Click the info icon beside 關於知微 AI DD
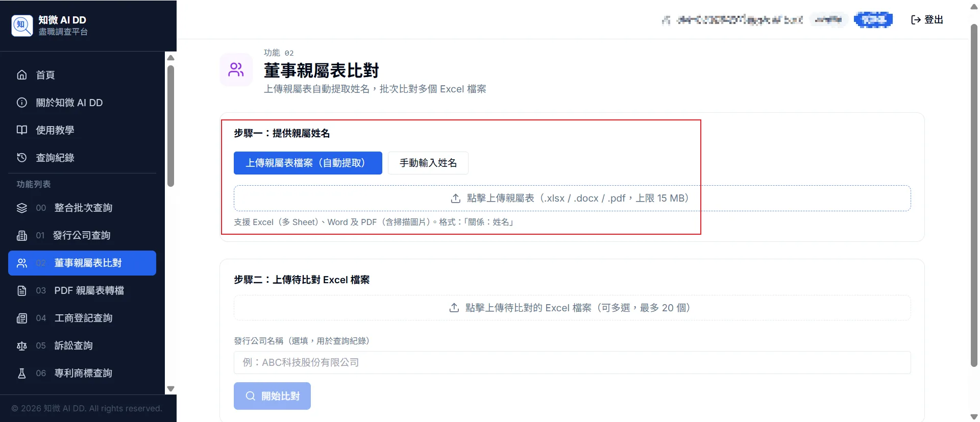 22,103
